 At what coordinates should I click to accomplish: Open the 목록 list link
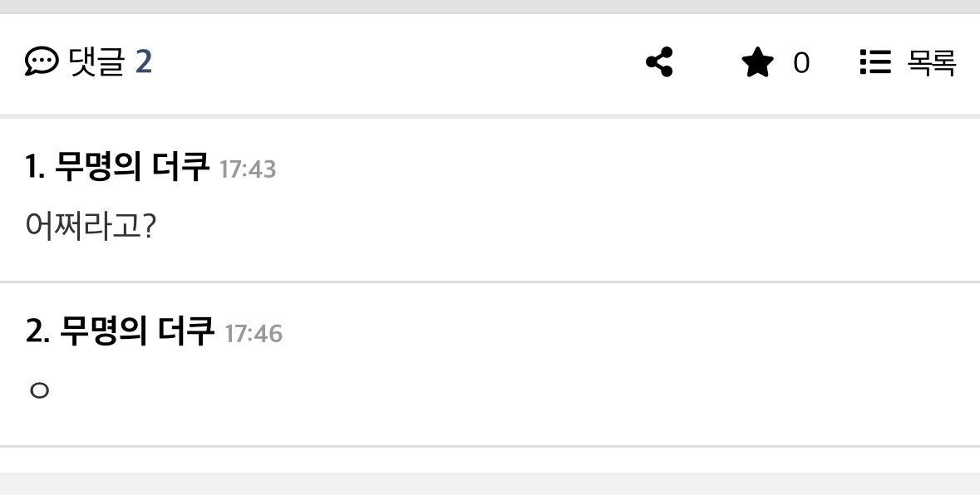908,62
